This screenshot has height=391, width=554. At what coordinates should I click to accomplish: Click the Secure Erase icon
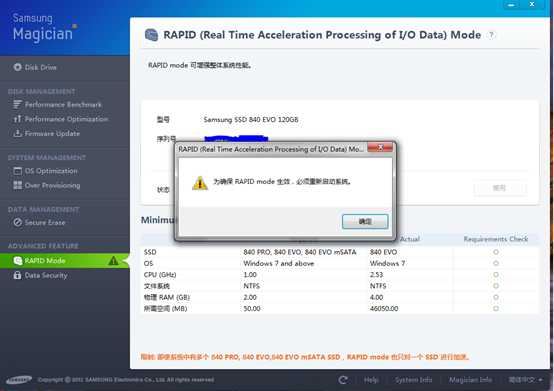click(x=17, y=223)
